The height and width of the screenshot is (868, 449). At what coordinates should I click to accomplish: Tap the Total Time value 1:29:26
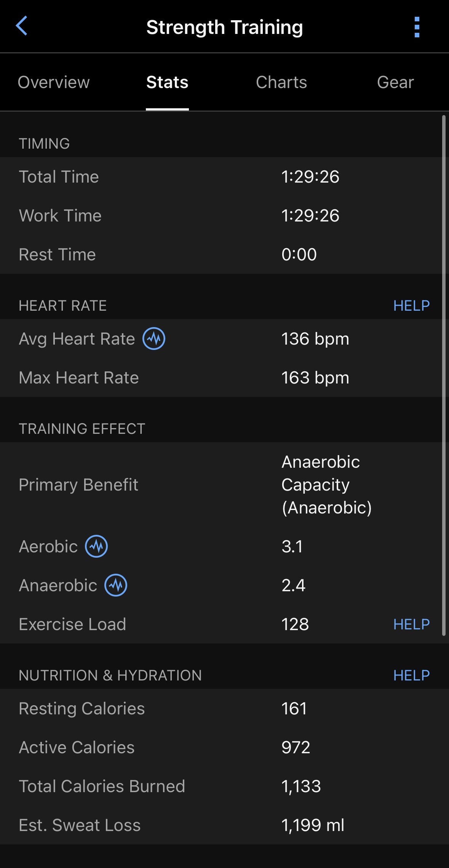point(310,177)
